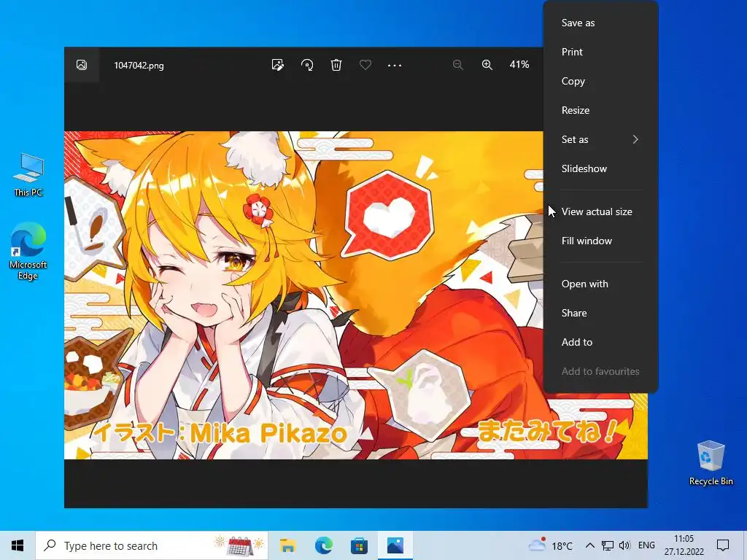This screenshot has width=747, height=560.
Task: Choose Add to from the menu
Action: pyautogui.click(x=601, y=342)
